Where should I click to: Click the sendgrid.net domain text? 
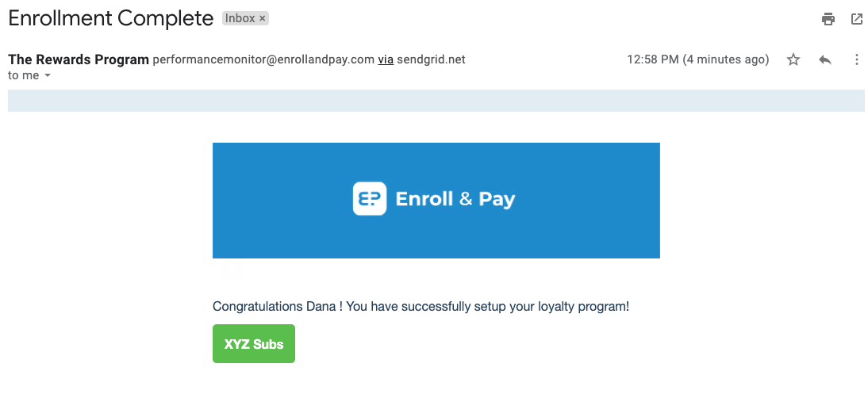coord(432,59)
